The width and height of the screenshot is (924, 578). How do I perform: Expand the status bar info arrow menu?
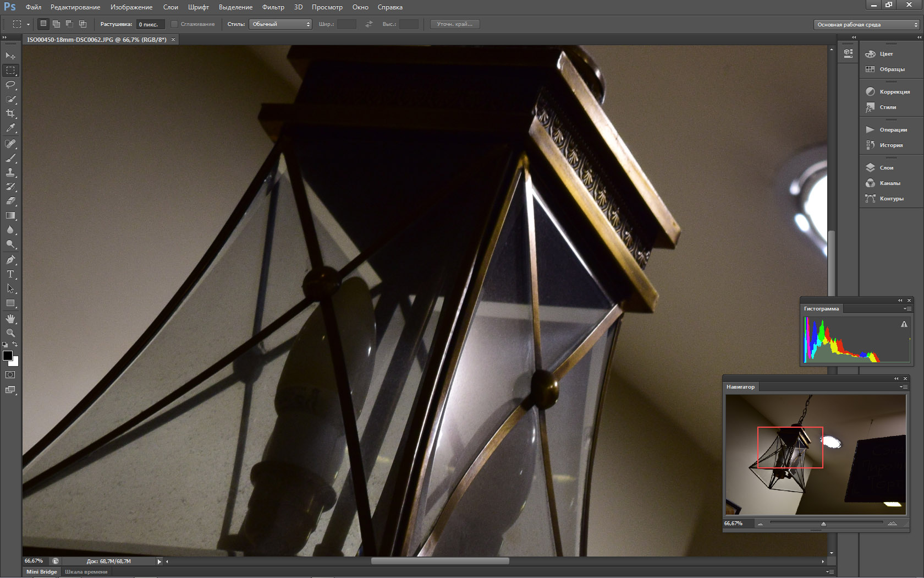click(159, 561)
